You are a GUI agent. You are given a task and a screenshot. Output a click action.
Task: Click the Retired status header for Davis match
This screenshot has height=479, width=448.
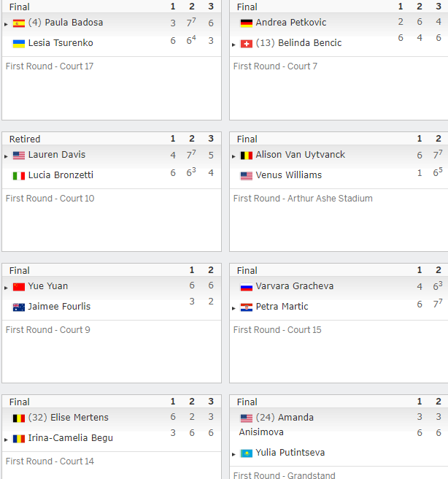pos(25,139)
